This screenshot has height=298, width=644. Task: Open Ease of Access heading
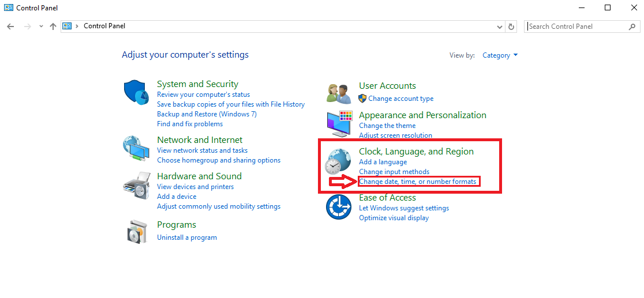coord(387,198)
